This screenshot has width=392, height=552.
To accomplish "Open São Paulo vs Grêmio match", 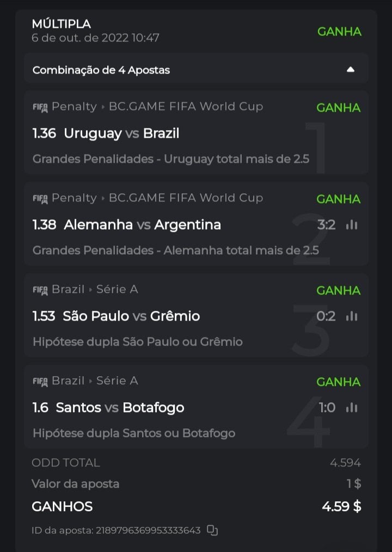I will 131,316.
